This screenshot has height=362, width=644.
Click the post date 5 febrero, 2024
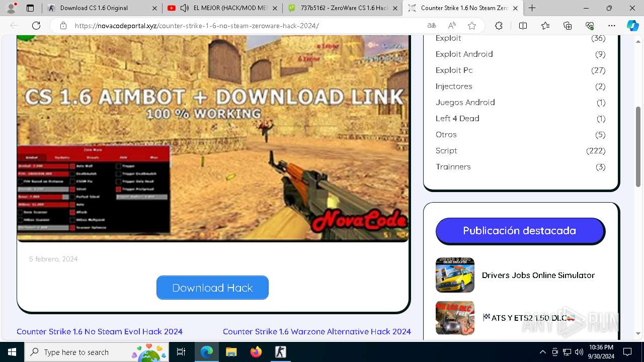point(53,259)
